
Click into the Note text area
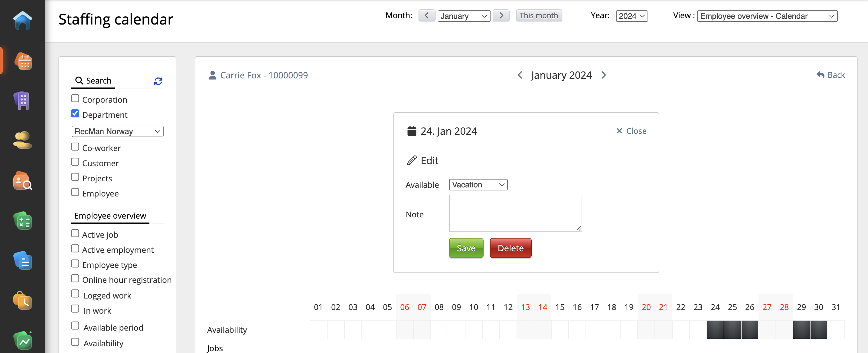coord(515,213)
